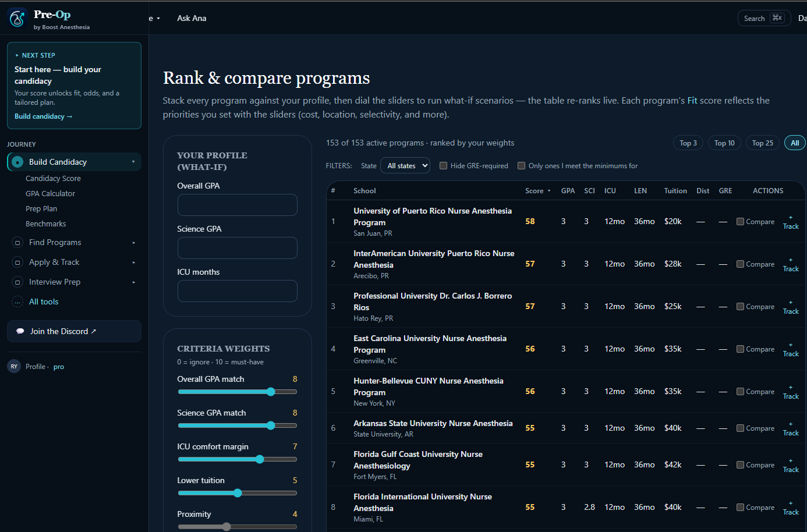Track Florida Gulf Coast University program
807x532 pixels.
(x=791, y=465)
